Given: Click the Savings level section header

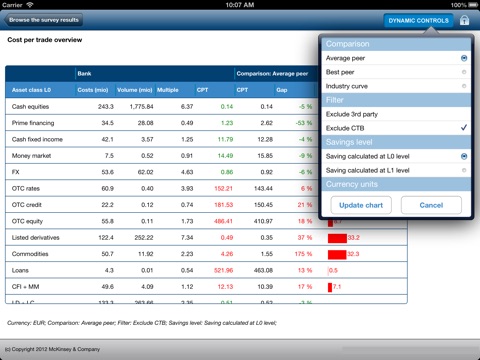Looking at the screenshot, I should (x=396, y=142).
